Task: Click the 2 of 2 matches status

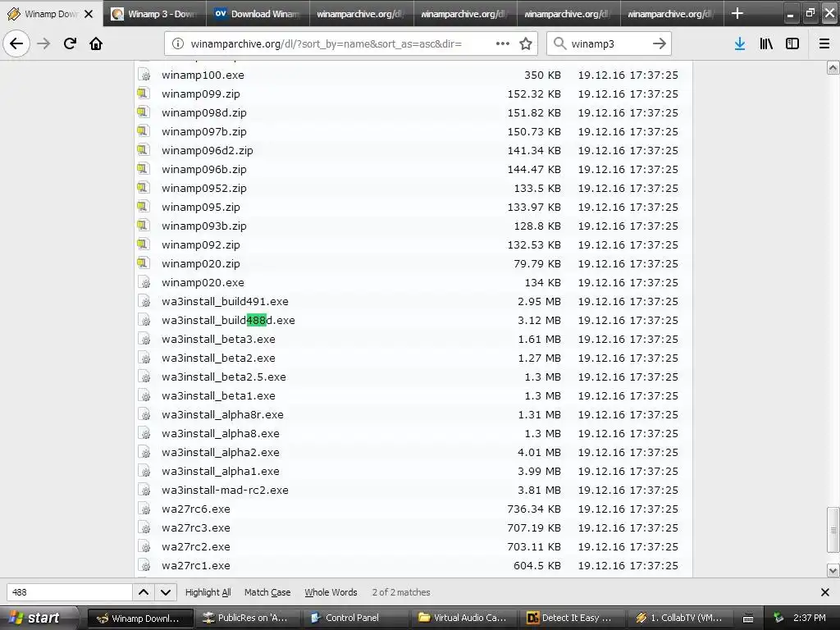Action: (401, 592)
